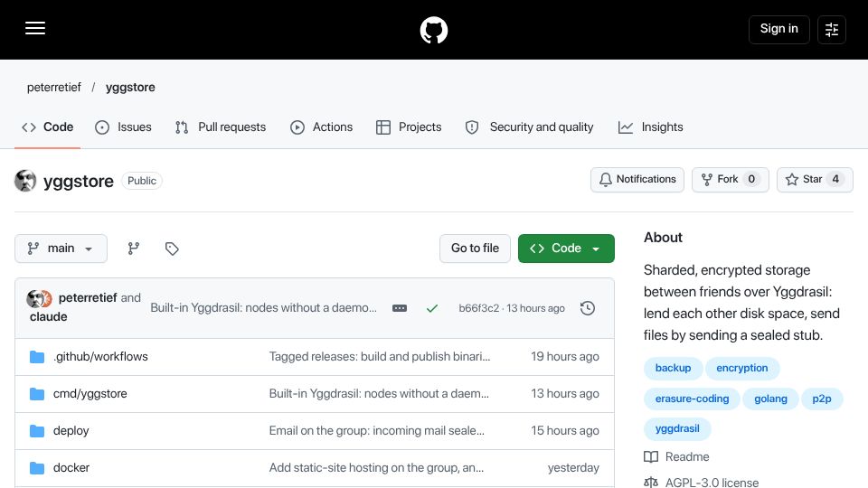Viewport: 868px width, 488px height.
Task: Open cmd/yggstore row's Built-in Yggdrasil commit message
Action: point(379,394)
